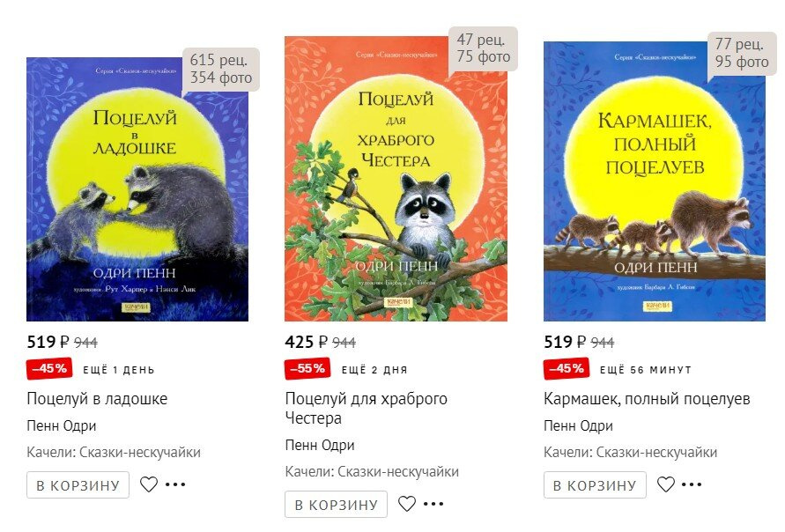Add Поцелуй в ладошке to cart
The width and height of the screenshot is (785, 532).
pos(78,485)
